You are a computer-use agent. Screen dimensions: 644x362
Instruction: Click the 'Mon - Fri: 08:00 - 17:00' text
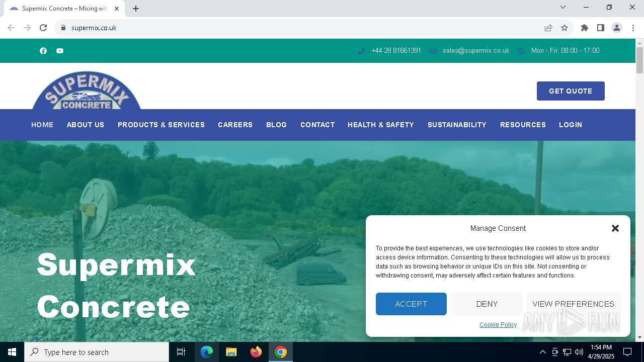pyautogui.click(x=565, y=51)
